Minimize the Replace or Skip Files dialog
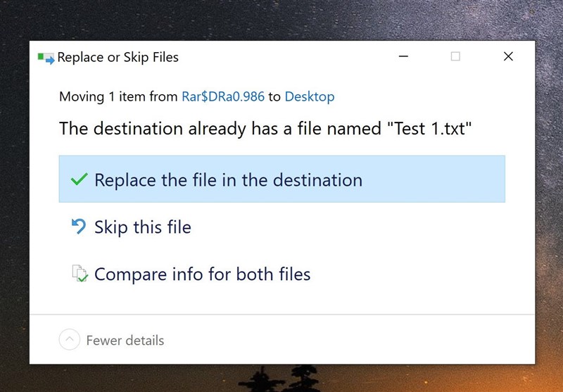 coord(403,57)
